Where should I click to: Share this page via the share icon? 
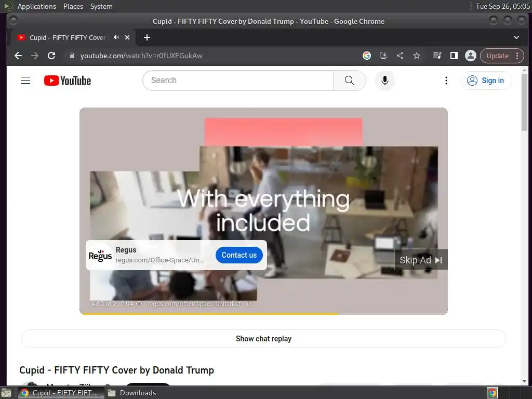pyautogui.click(x=400, y=56)
